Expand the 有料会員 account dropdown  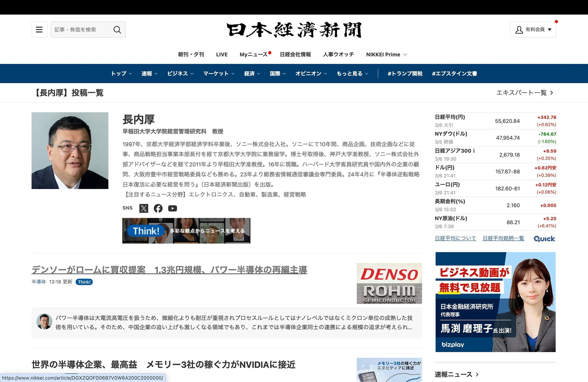coord(533,30)
